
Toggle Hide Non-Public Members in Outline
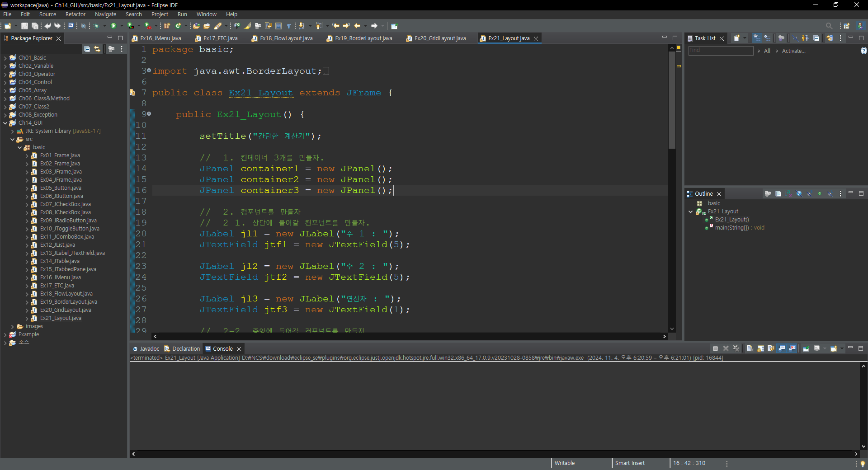click(x=820, y=194)
